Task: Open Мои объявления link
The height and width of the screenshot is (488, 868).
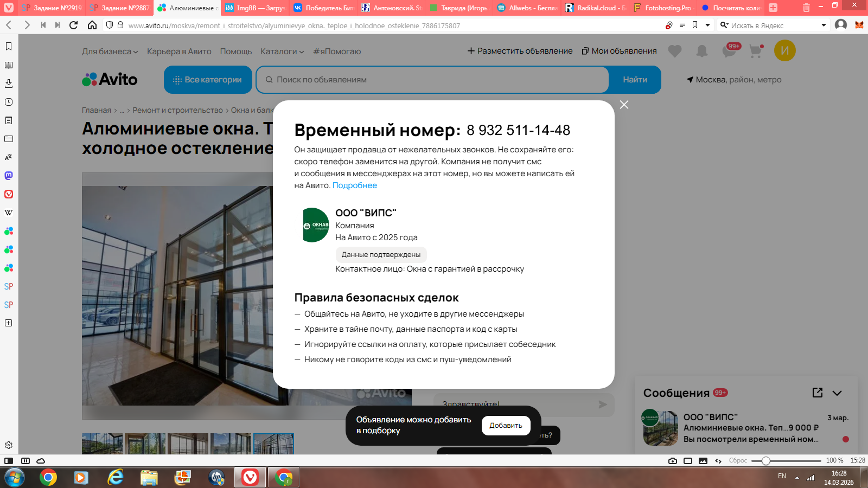Action: (619, 51)
